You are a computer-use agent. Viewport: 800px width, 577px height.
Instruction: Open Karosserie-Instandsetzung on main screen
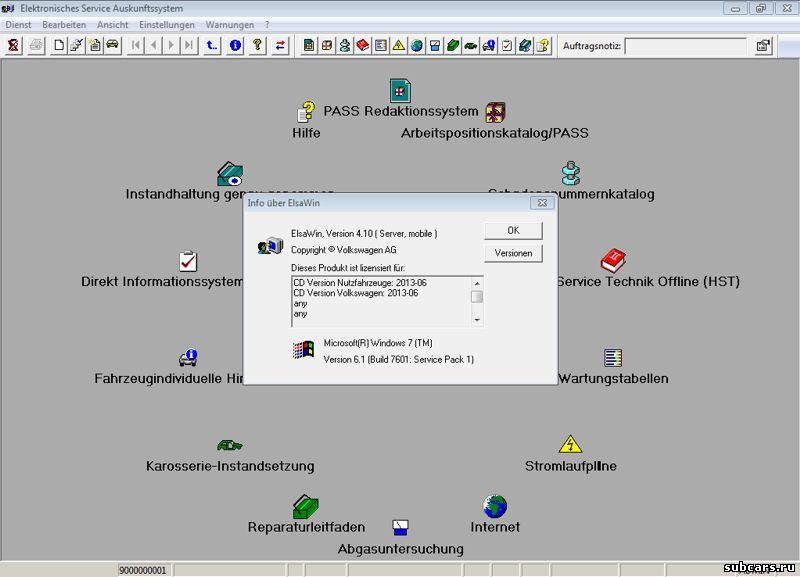[x=230, y=445]
